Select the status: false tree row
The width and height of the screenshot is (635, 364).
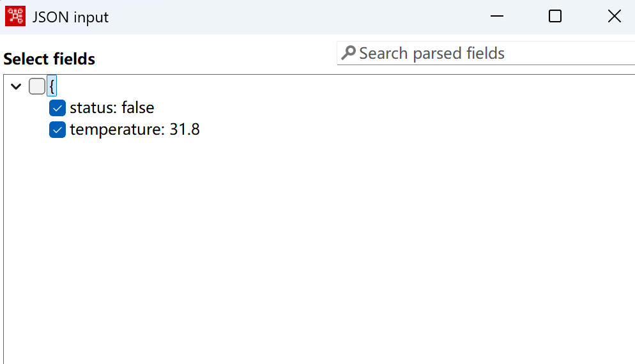tap(112, 108)
